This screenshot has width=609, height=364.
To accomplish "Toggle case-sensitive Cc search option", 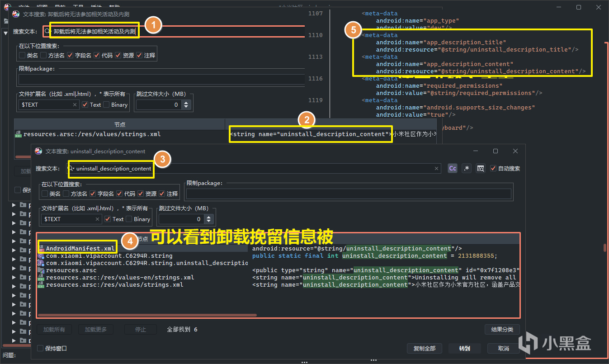I will (453, 168).
